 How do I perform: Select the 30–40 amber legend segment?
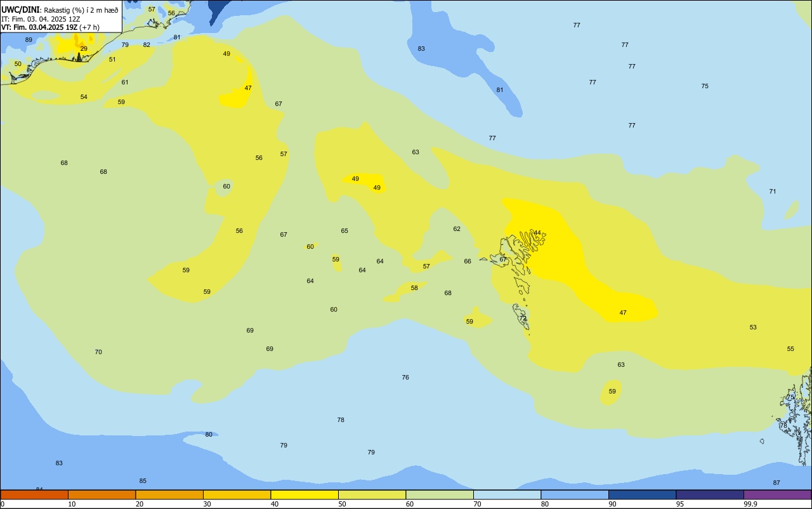coord(237,494)
